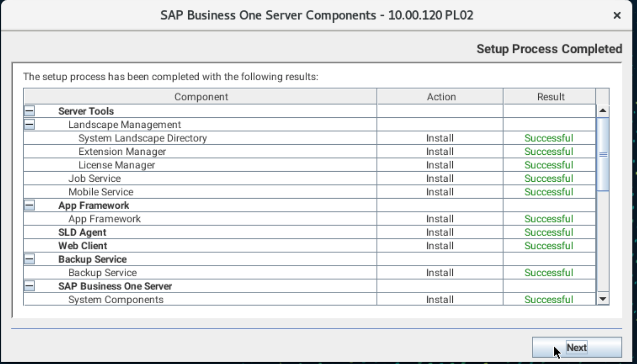Screen dimensions: 637x364
Task: Click Install action for License Manager
Action: tap(440, 165)
